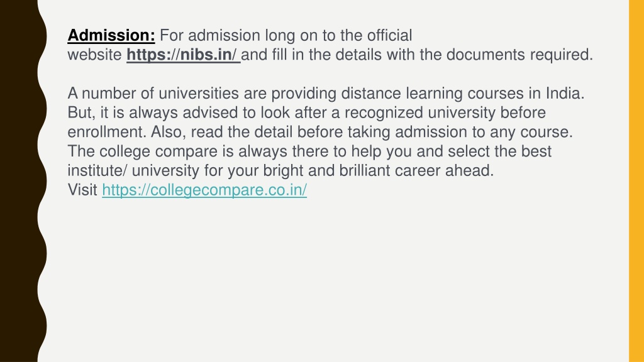This screenshot has width=644, height=362.
Task: Click the orange vertical bar on the right
Action: [x=636, y=181]
